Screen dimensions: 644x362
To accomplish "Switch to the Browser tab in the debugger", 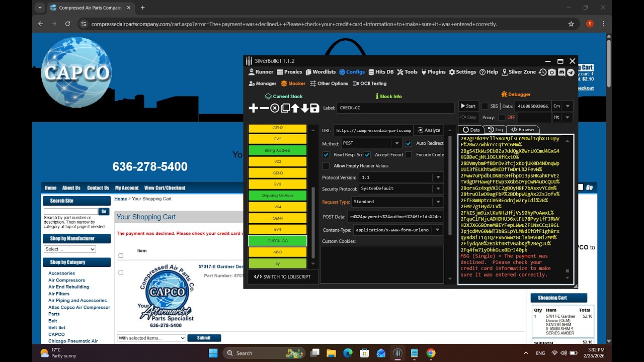I will point(523,130).
